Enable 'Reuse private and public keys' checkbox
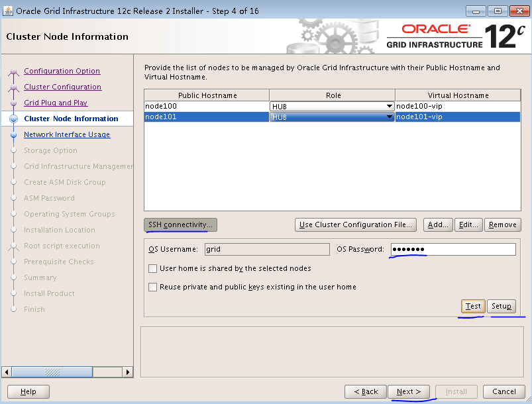 [x=152, y=287]
